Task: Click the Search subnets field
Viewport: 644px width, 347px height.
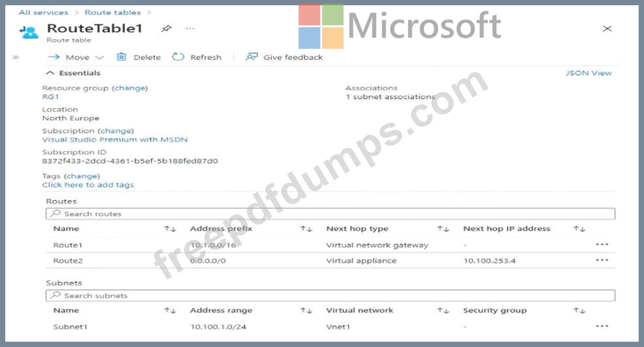Action: click(x=330, y=296)
